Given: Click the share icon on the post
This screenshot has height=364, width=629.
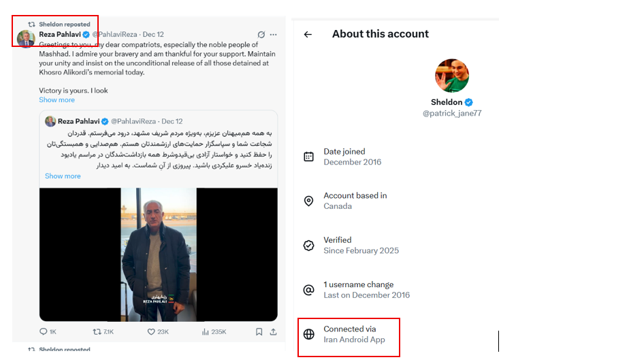Looking at the screenshot, I should click(x=273, y=332).
